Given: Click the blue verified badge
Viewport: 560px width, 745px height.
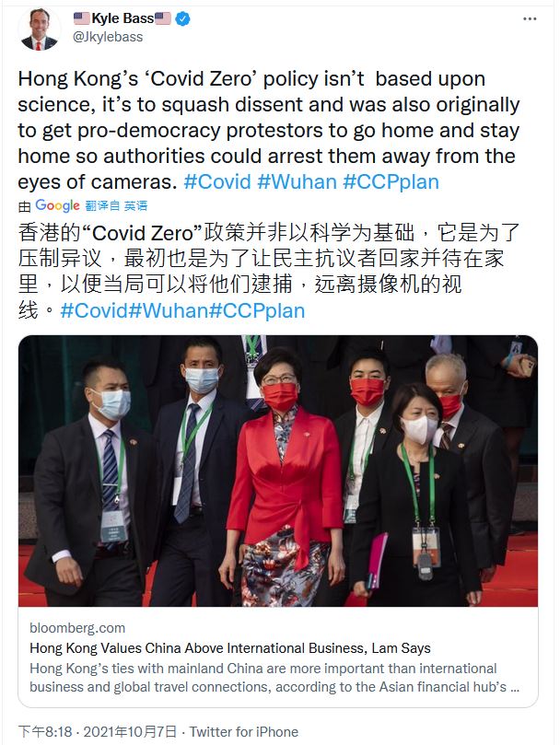Looking at the screenshot, I should coord(183,19).
